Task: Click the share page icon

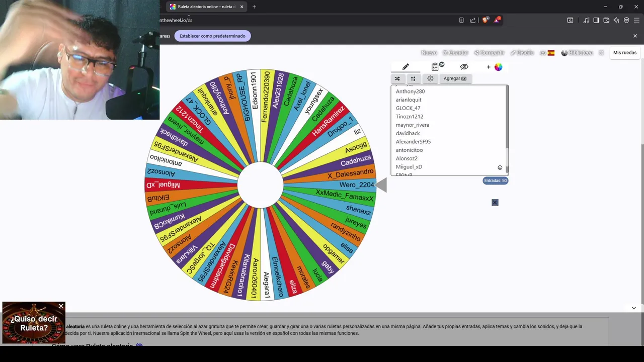Action: coord(473,20)
